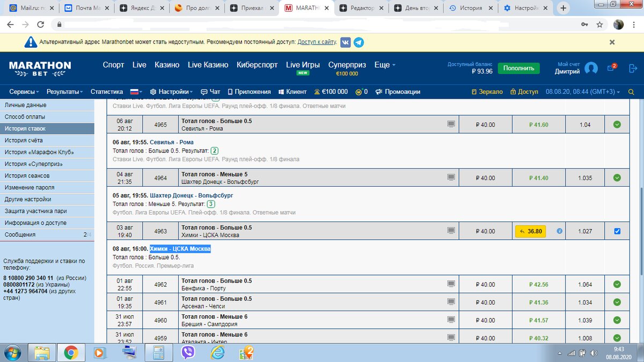
Task: Open Windows Start button
Action: pos(12,352)
